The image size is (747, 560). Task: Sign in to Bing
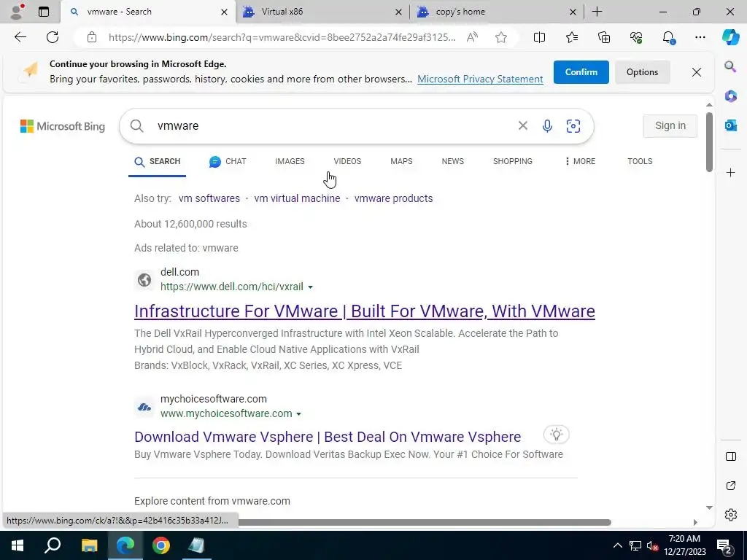[670, 125]
